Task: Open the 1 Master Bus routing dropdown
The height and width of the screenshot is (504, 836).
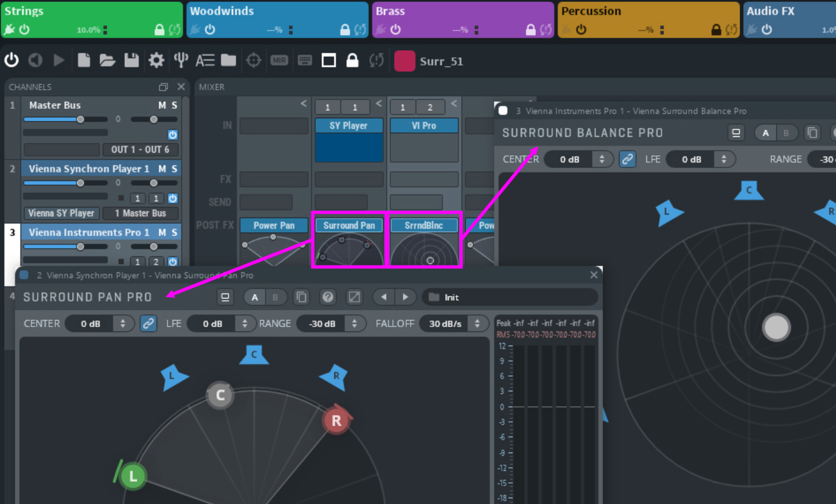Action: (x=140, y=213)
